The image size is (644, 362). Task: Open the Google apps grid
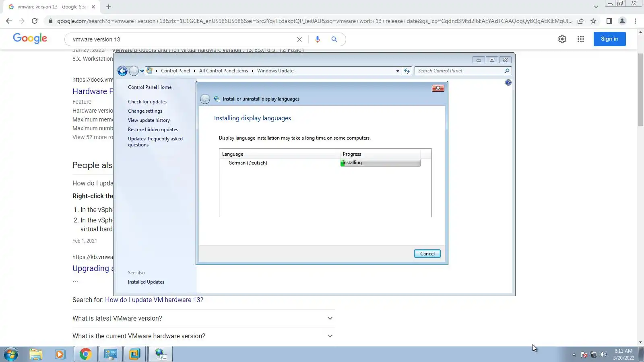pos(580,39)
